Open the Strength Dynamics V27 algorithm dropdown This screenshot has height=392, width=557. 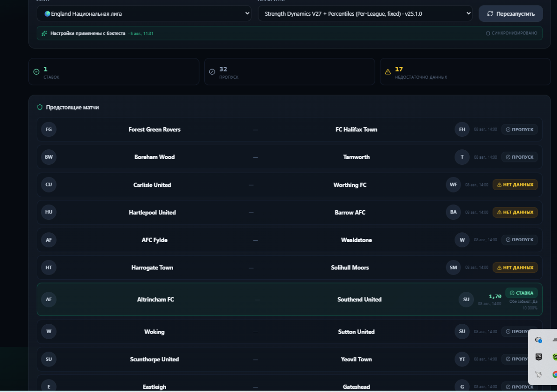point(365,13)
